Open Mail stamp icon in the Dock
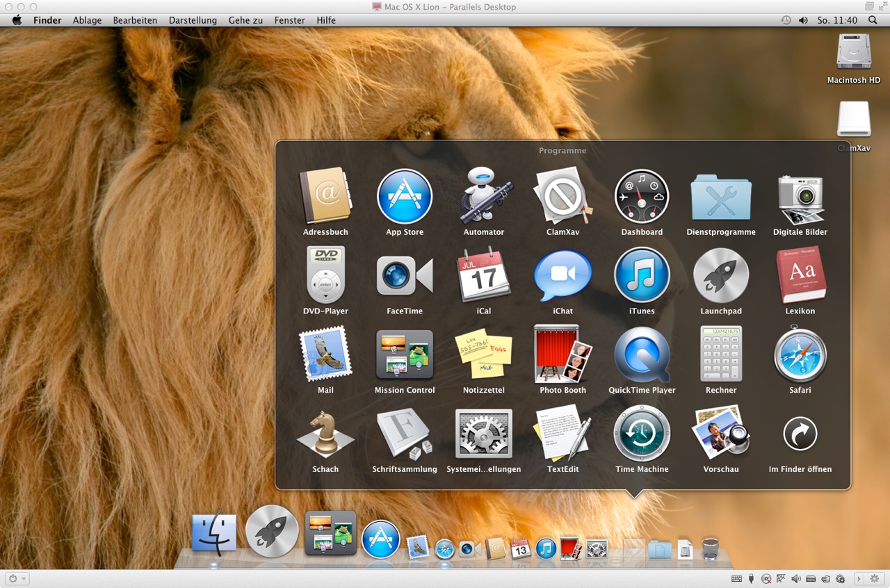This screenshot has height=588, width=890. (x=417, y=548)
